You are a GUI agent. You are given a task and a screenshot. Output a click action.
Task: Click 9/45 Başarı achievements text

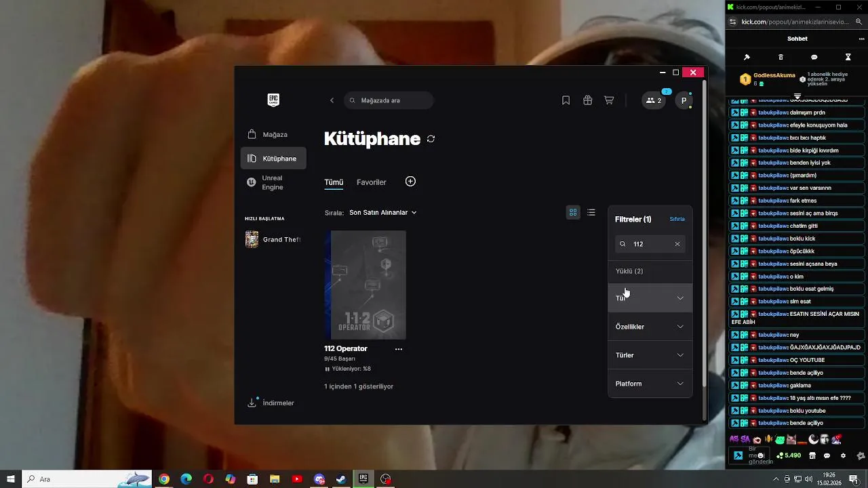[340, 359]
